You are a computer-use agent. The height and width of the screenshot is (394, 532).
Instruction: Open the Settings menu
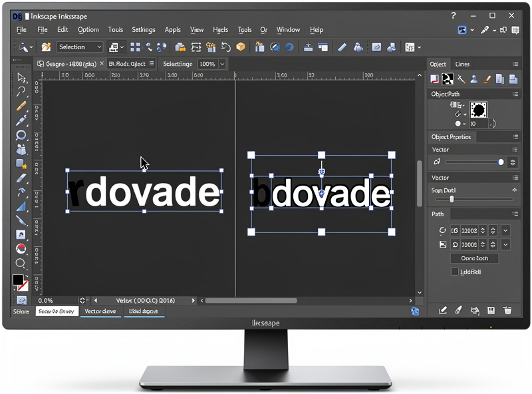[144, 29]
